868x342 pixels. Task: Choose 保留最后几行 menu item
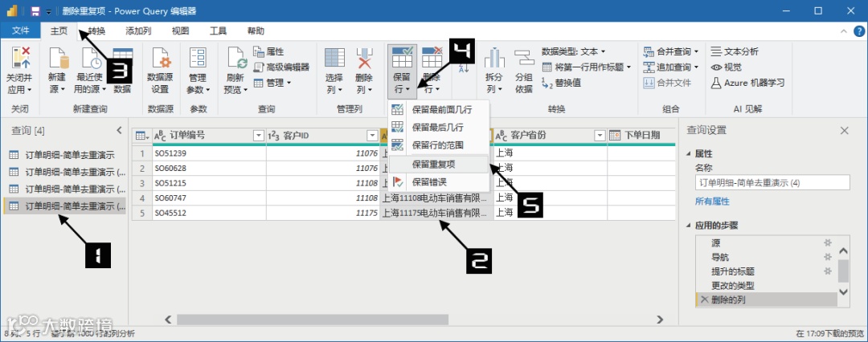pos(440,128)
